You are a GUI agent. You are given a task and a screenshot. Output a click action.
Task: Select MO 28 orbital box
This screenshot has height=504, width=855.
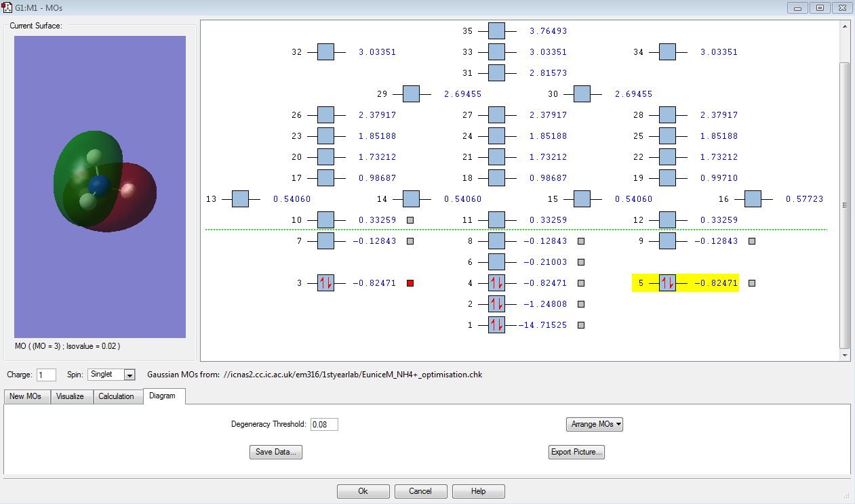(668, 114)
